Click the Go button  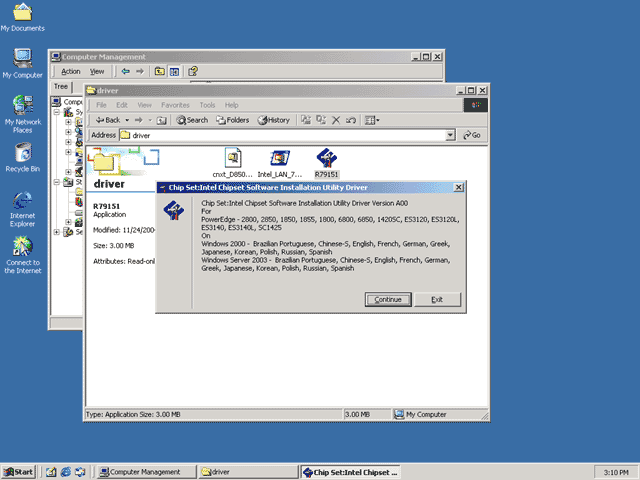[x=472, y=135]
